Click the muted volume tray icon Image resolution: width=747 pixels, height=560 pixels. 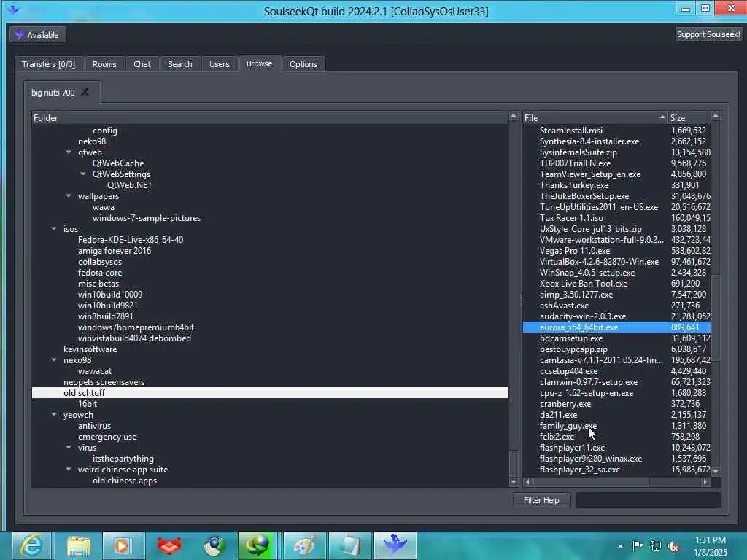(673, 546)
